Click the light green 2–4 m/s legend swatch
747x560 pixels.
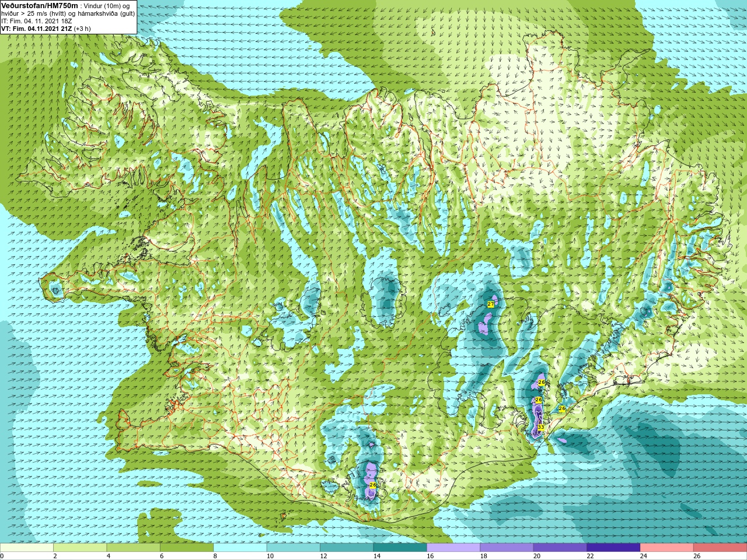coord(80,548)
